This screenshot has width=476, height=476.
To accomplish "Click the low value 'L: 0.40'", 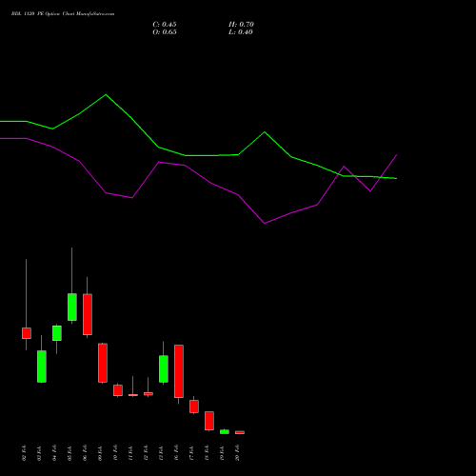I will [x=241, y=32].
